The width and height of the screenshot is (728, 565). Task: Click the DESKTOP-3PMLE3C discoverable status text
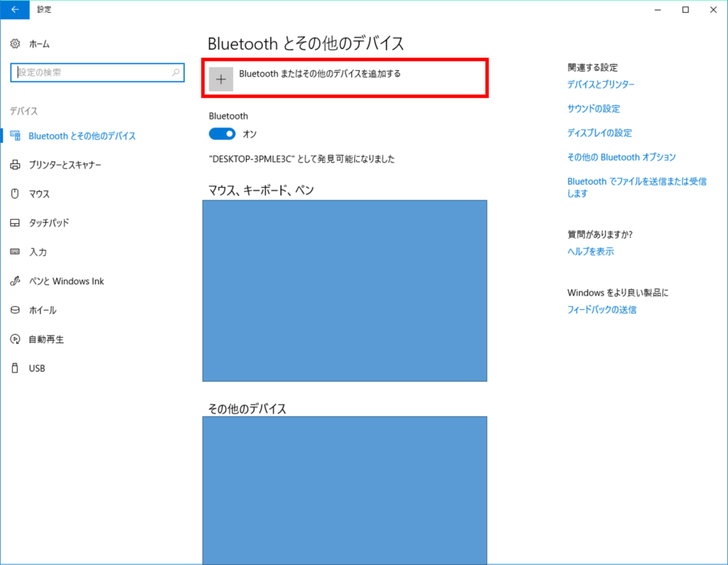point(301,158)
